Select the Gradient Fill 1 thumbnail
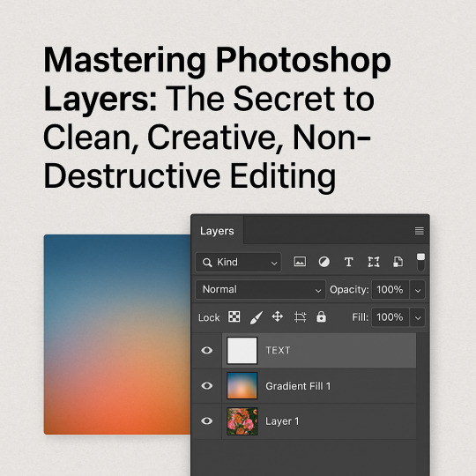The width and height of the screenshot is (476, 476). click(242, 385)
